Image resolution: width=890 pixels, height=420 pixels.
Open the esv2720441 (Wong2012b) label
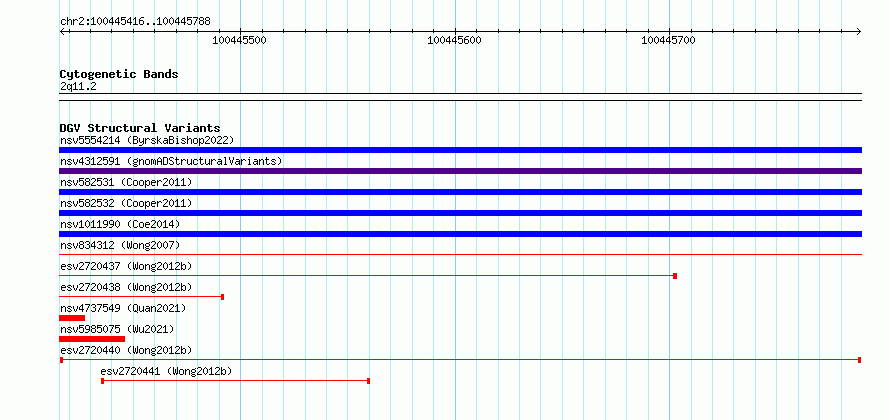pos(166,371)
